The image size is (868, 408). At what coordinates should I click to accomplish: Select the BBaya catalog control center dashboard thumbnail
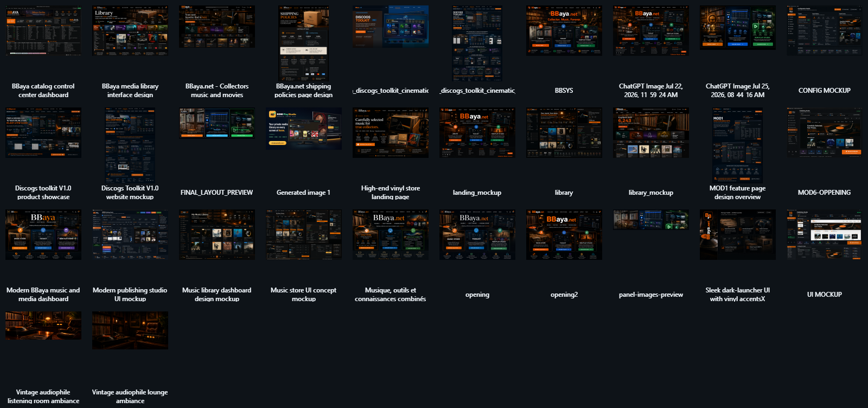pyautogui.click(x=43, y=30)
